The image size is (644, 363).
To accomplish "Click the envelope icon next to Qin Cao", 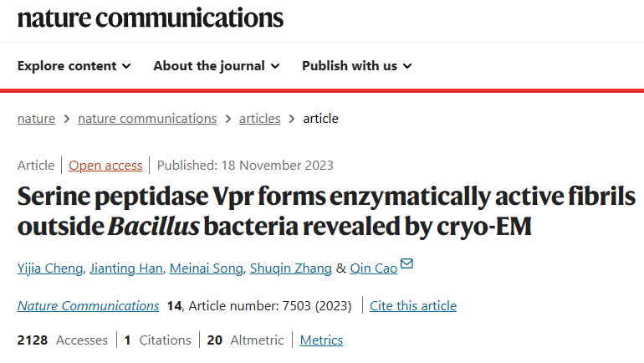I will pos(406,263).
